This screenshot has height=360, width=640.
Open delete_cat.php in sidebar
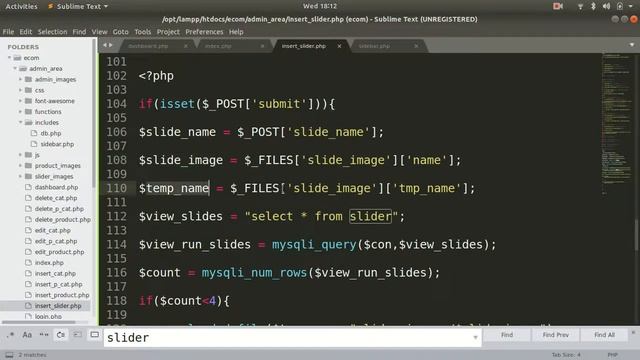point(56,198)
